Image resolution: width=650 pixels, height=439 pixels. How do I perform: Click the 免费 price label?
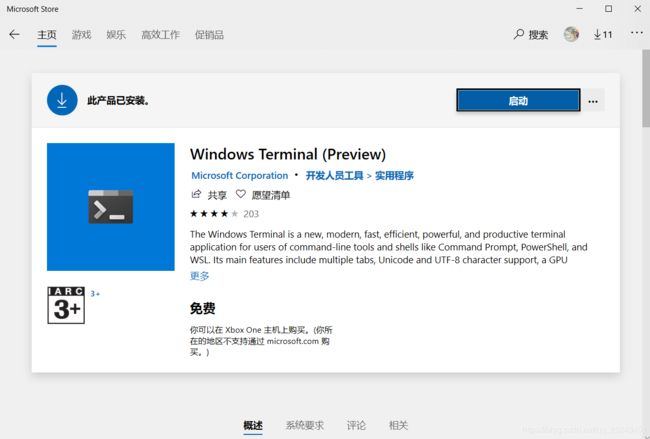[x=202, y=308]
